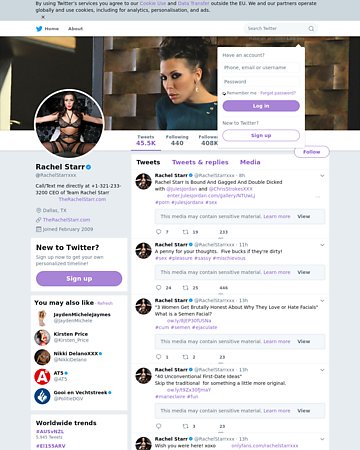This screenshot has height=450, width=360.
Task: Open Forgot password link
Action: (x=278, y=93)
